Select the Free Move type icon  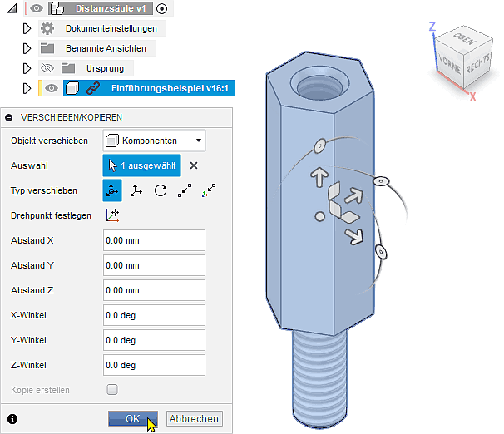click(112, 190)
